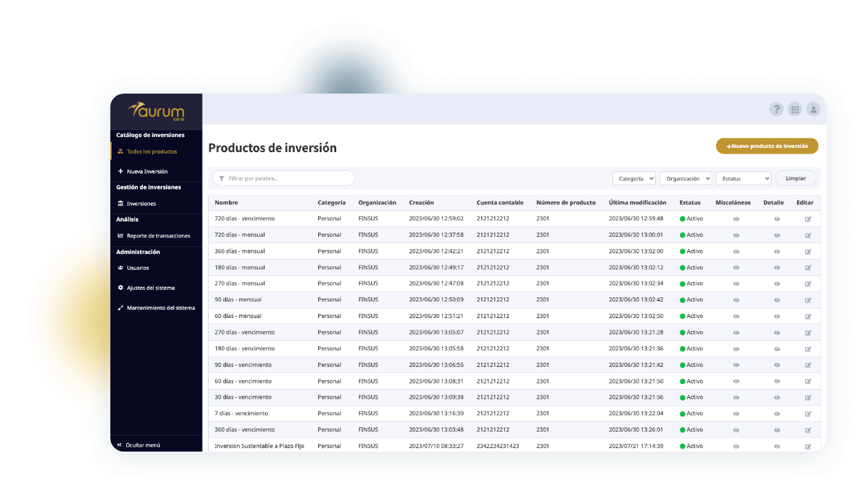Screen dimensions: 868x497
Task: Open the Estatus dropdown filter
Action: click(743, 178)
